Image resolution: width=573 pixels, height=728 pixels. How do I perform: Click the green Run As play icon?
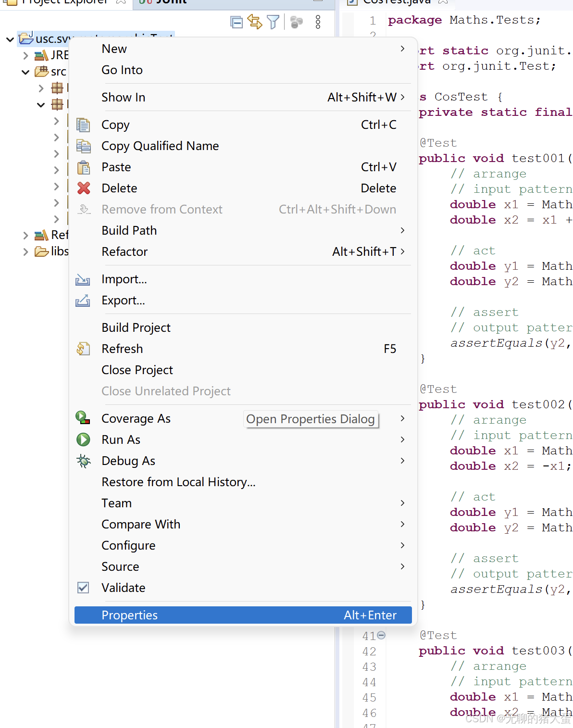83,439
